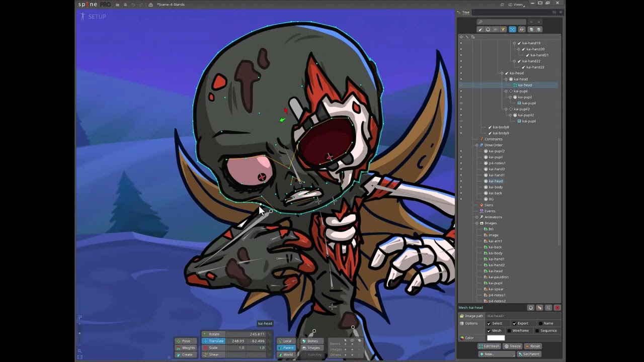Screen dimensions: 644x362
Task: Toggle the Select checkbox
Action: 489,323
